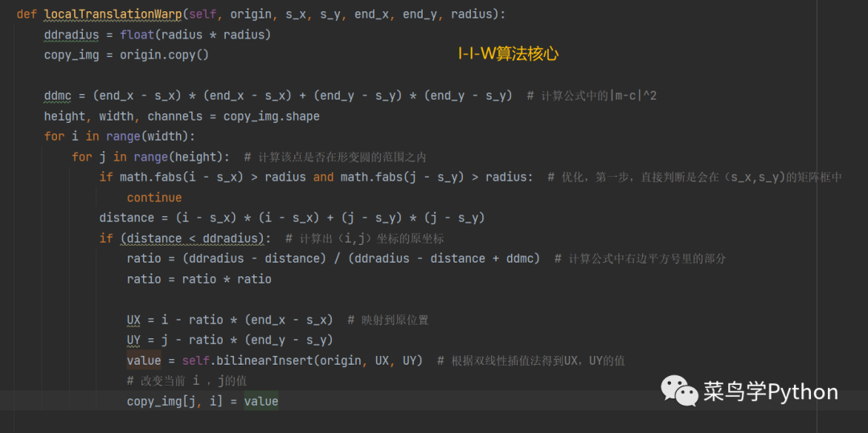Screen dimensions: 868x433
Task: Click the distance variable at its assignment line
Action: coord(126,218)
